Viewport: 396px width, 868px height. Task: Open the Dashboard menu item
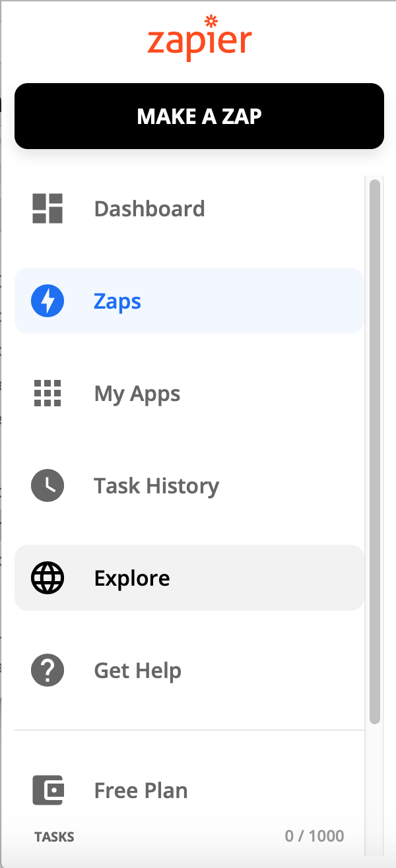point(149,208)
